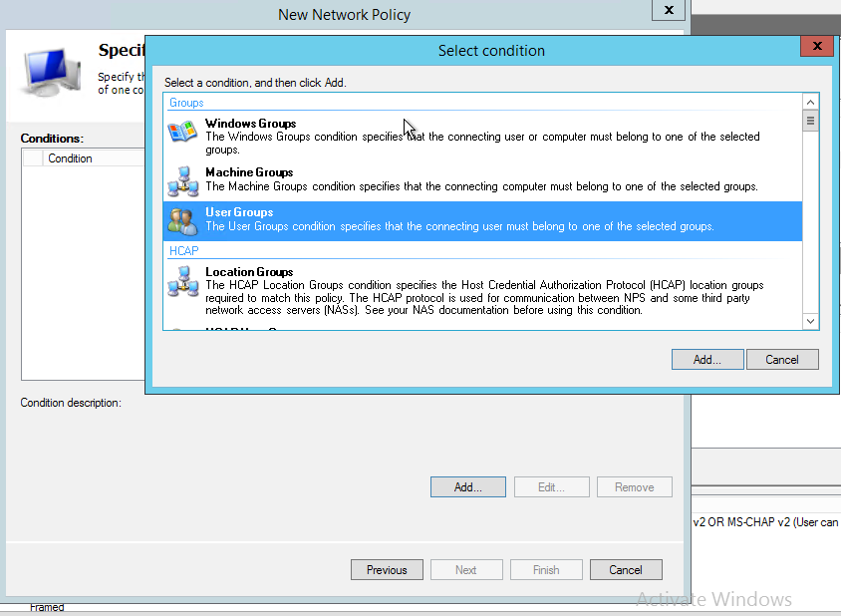Collapse the HCAP category header
Viewport: 841px width, 616px height.
[183, 251]
